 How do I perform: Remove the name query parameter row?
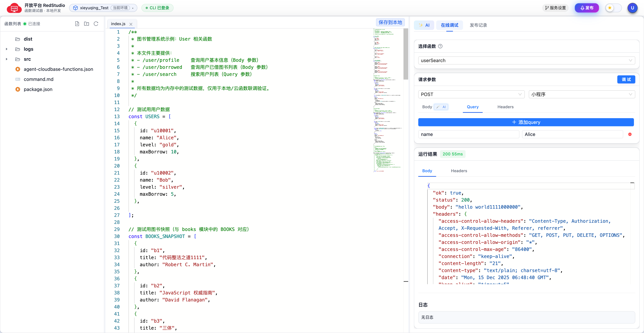coord(630,134)
